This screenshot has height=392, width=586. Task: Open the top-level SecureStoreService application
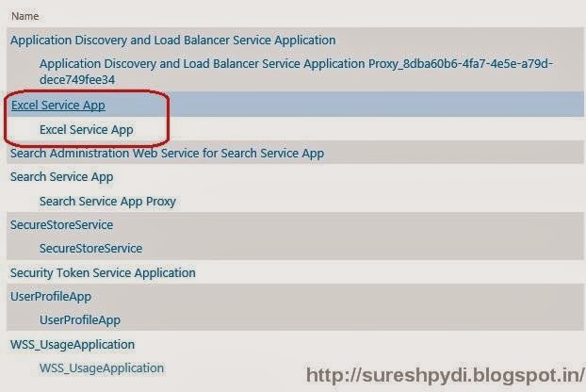tap(61, 225)
